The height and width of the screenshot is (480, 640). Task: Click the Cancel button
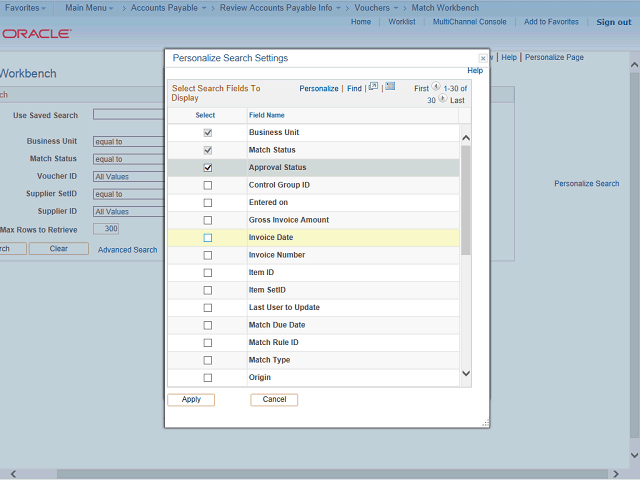tap(274, 399)
